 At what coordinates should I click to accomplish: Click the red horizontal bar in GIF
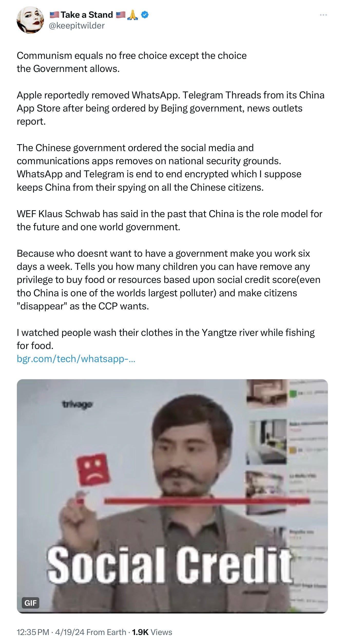pos(207,500)
